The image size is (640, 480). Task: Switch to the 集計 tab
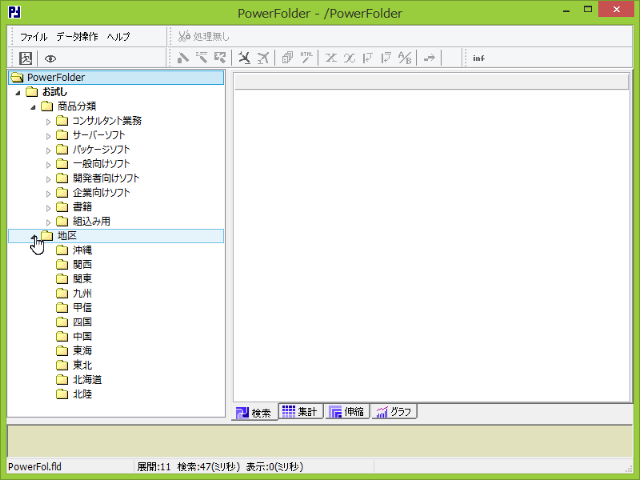[x=300, y=411]
